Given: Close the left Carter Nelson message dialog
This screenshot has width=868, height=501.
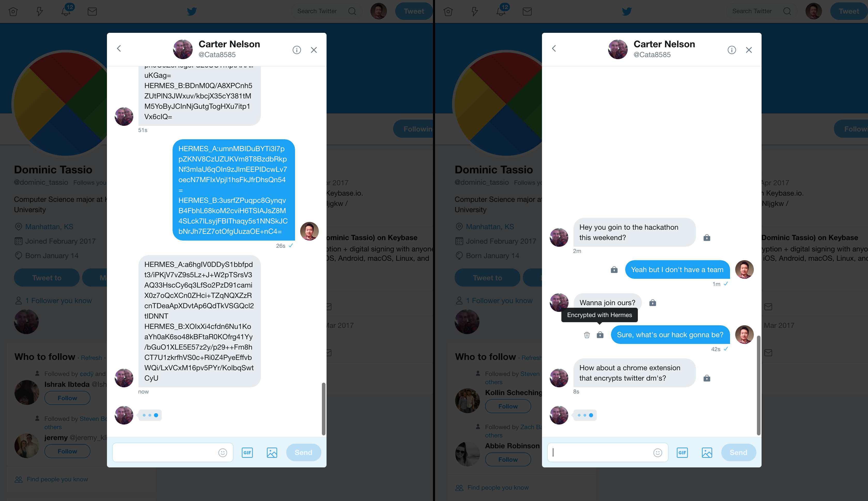Looking at the screenshot, I should pyautogui.click(x=314, y=50).
